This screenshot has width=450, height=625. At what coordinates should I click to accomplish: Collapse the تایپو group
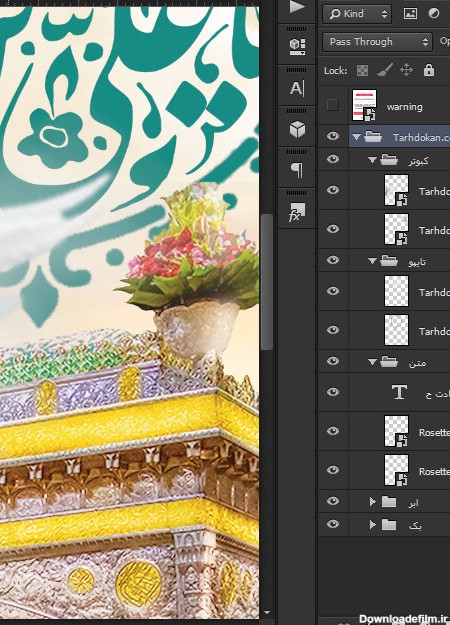click(372, 261)
